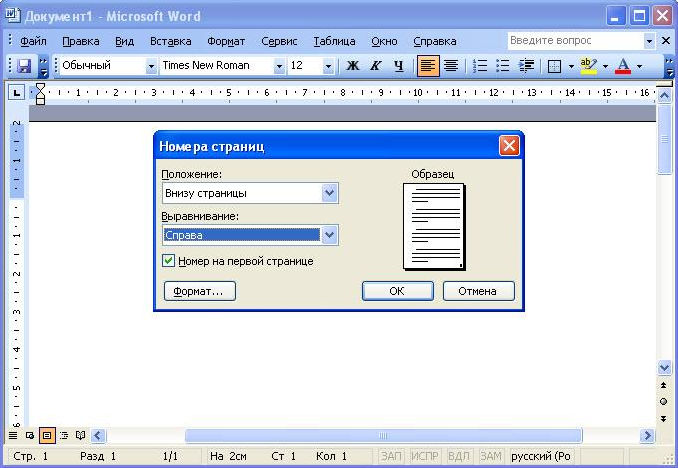
Task: Open the Вставка menu
Action: pos(170,41)
